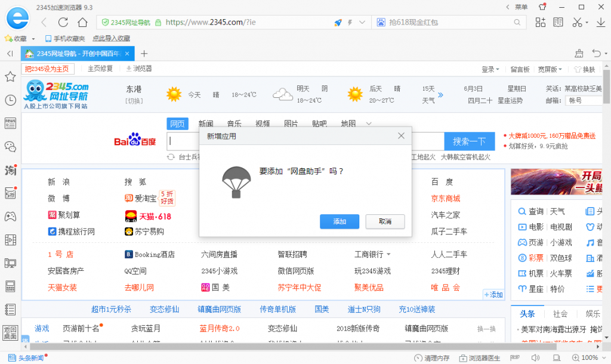Open the 头条 news tab

tap(527, 314)
